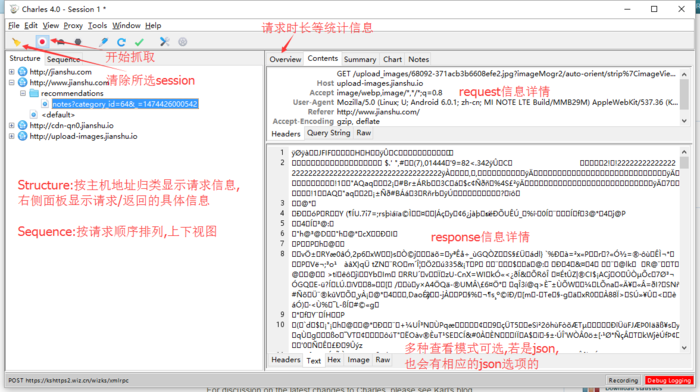Viewport: 700px width, 392px height.
Task: Click the response pane vertical scrollbar down arrow
Action: point(684,348)
